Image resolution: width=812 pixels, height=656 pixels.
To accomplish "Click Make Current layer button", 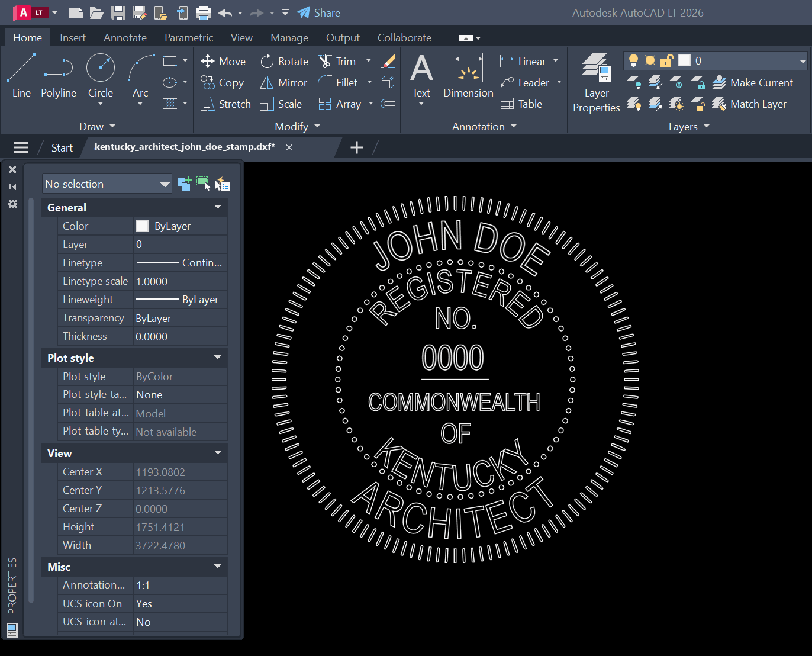I will pos(752,82).
